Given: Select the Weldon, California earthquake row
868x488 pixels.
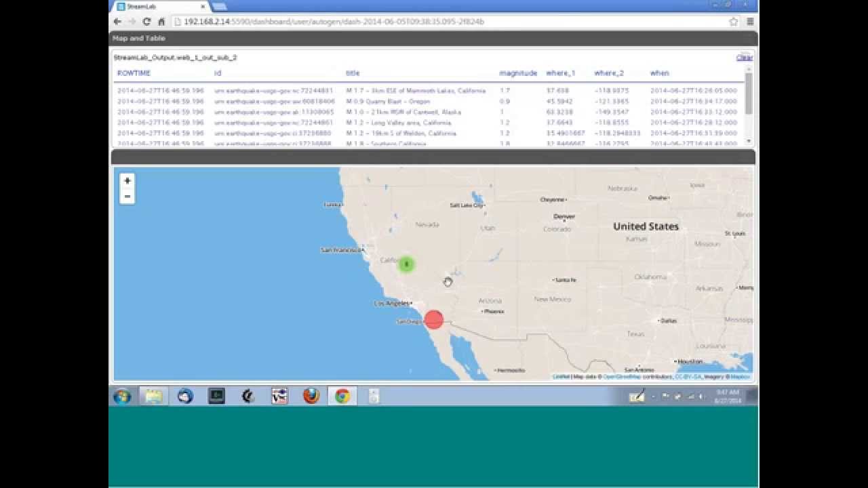Looking at the screenshot, I should (x=429, y=134).
